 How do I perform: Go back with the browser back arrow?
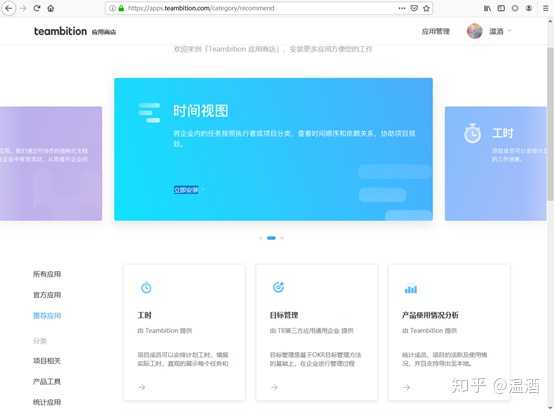(8, 8)
